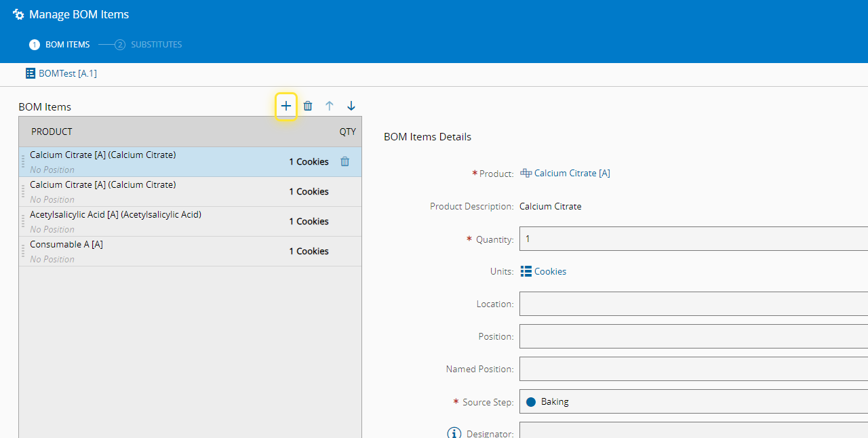Delete the selected Calcium Citrate row via trash icon
This screenshot has width=868, height=438.
pos(344,162)
